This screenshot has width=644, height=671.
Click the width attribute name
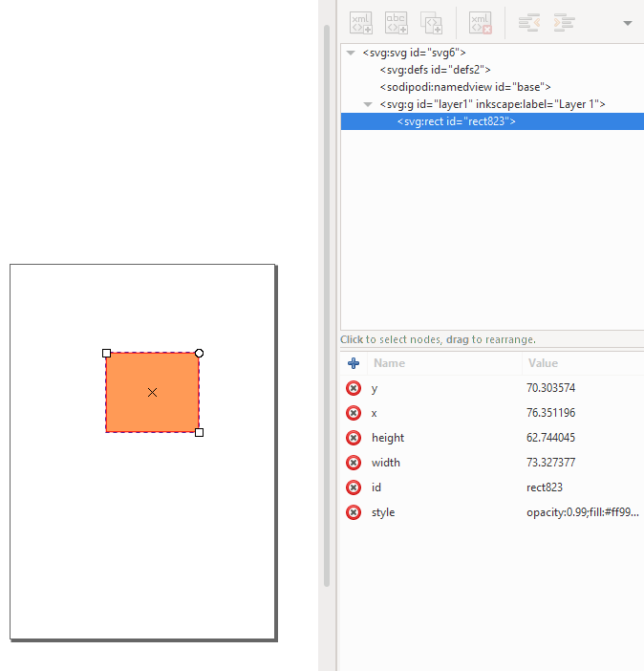click(x=386, y=463)
